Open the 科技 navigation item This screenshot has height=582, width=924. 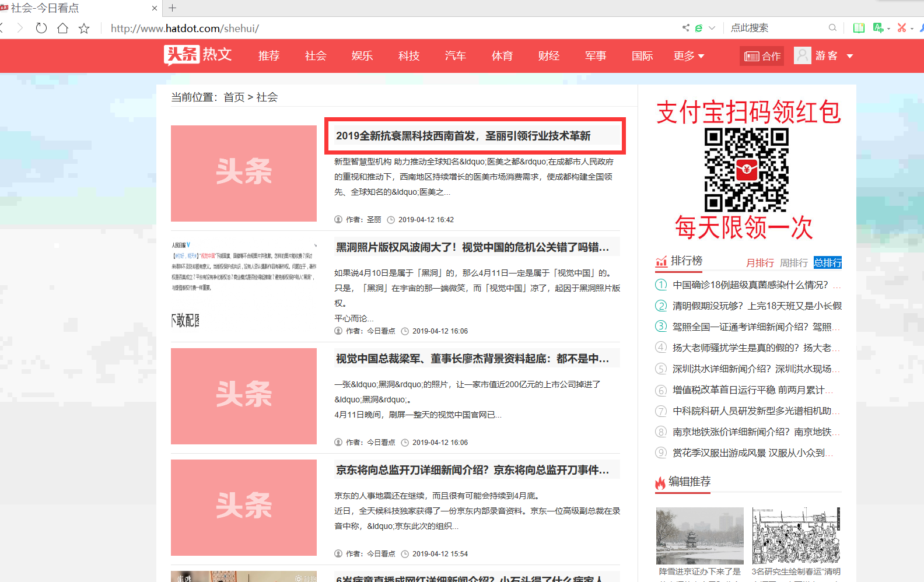pos(409,56)
